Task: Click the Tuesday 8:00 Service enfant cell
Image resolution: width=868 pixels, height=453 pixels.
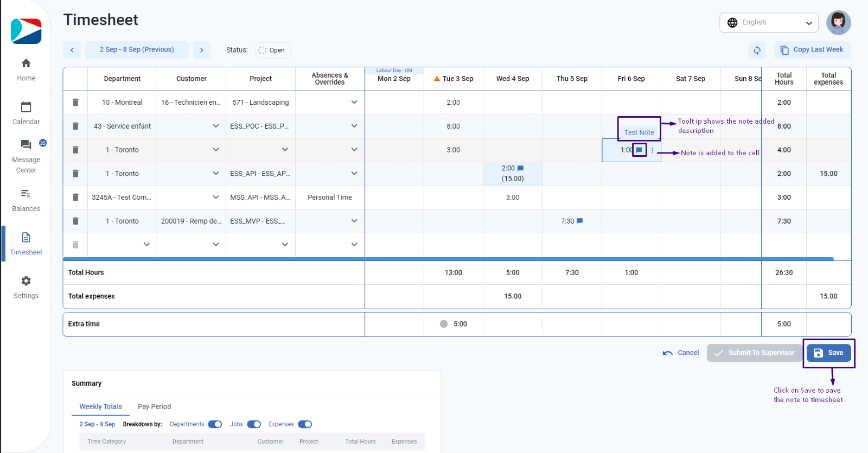Action: click(454, 126)
